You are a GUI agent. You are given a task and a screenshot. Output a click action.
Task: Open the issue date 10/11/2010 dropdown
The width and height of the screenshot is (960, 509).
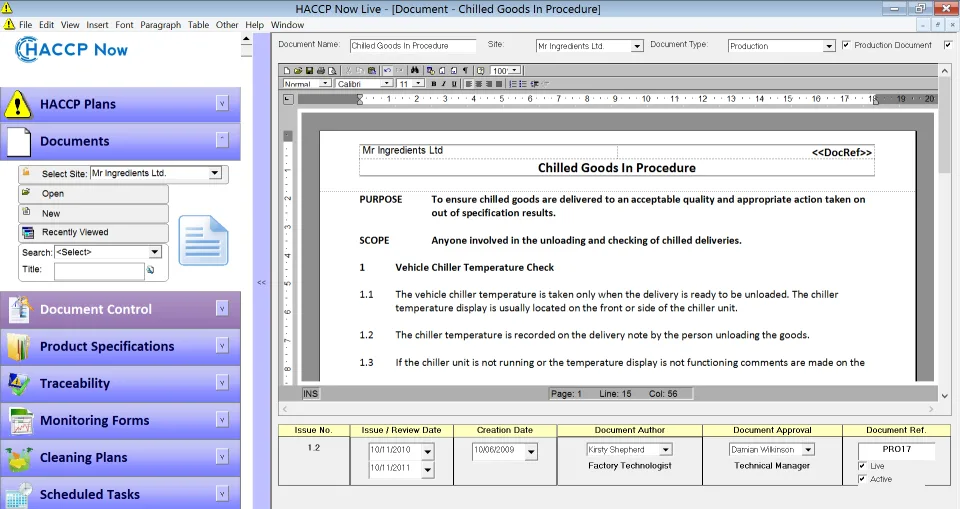coord(427,452)
